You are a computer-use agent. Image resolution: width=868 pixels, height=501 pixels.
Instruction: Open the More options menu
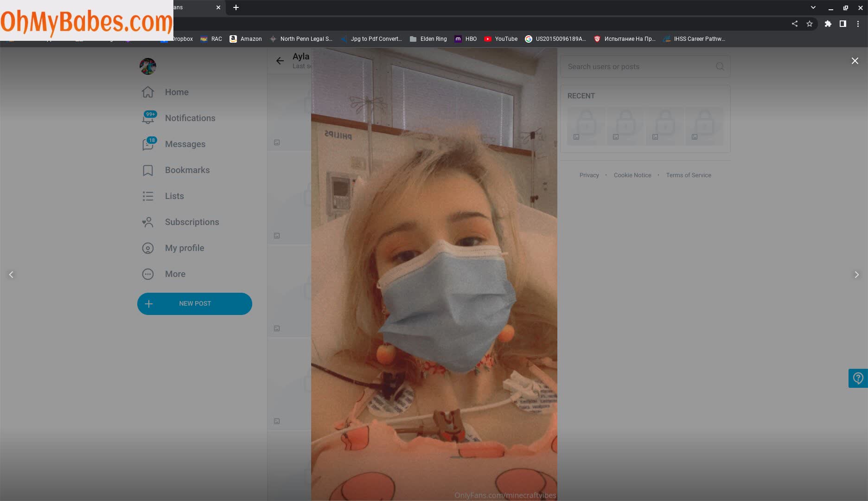(164, 274)
